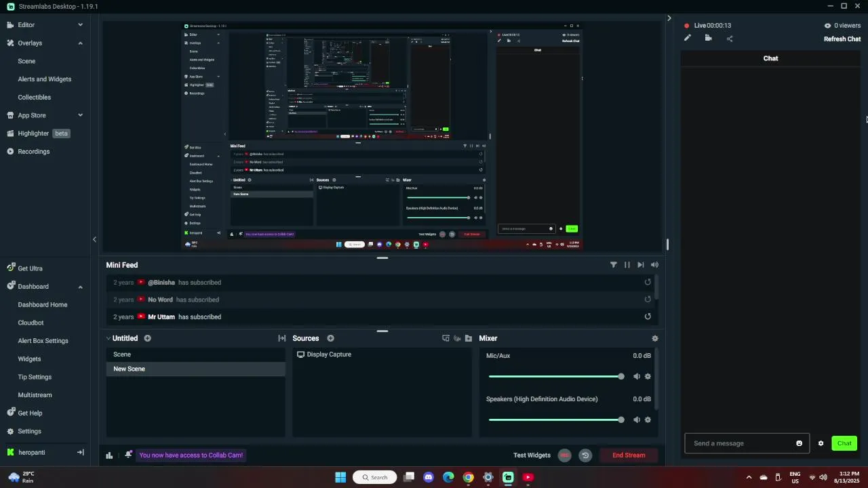This screenshot has height=488, width=868.
Task: Open Alerts and Widgets page
Action: coord(44,79)
